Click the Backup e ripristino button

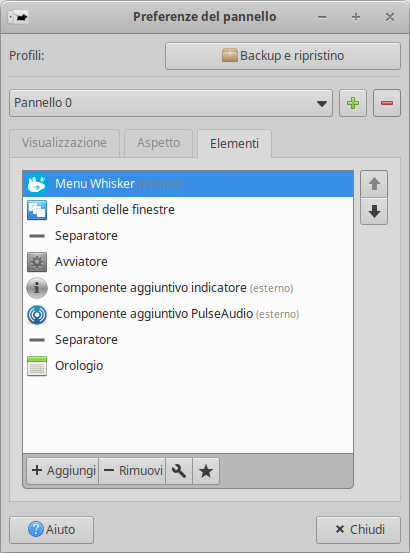283,56
